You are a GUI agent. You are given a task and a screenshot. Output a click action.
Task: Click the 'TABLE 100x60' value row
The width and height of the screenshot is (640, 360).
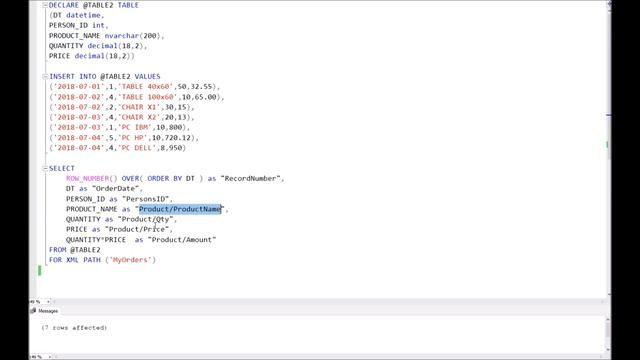(137, 97)
